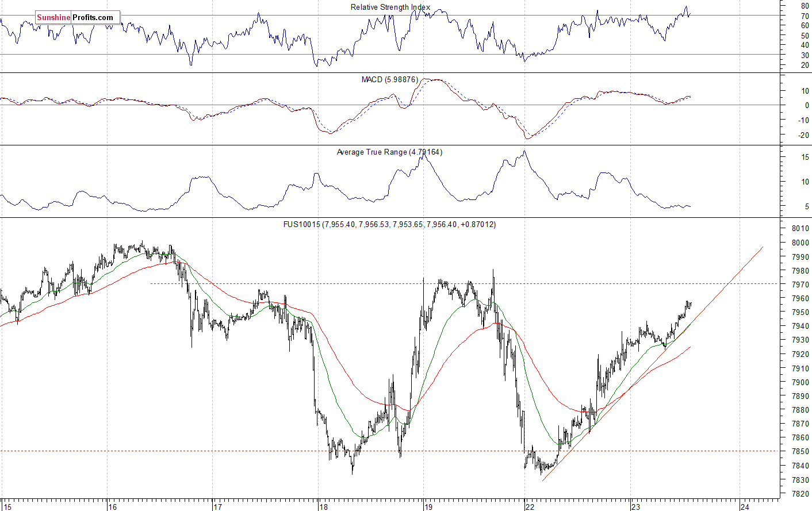Click RSI axis value 20
This screenshot has width=812, height=511.
coord(805,65)
